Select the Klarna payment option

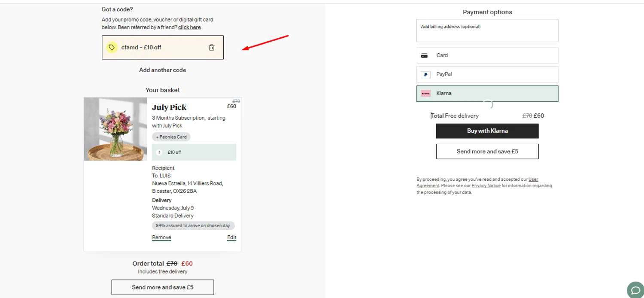pyautogui.click(x=487, y=94)
